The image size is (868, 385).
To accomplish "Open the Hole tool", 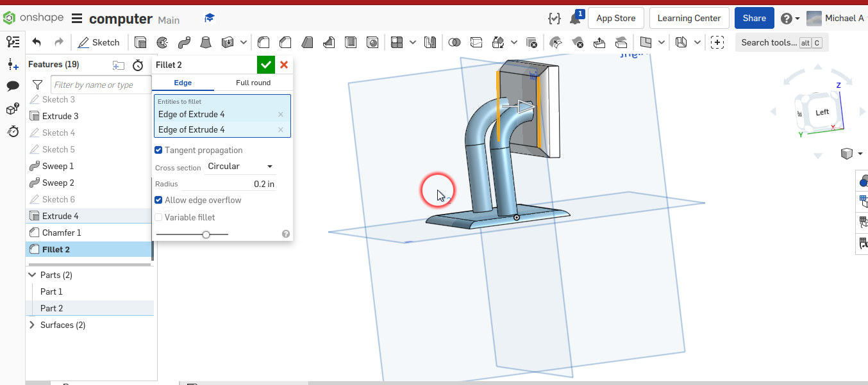I will [372, 42].
